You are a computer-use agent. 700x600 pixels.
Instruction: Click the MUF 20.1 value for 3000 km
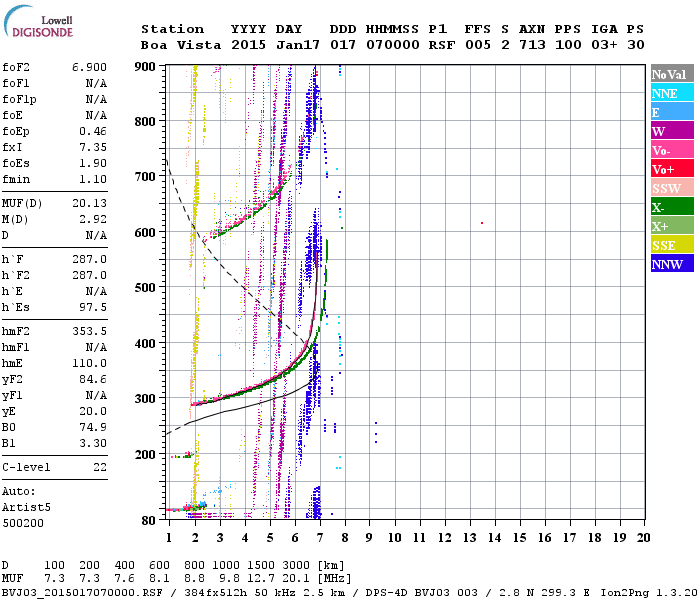pos(295,579)
